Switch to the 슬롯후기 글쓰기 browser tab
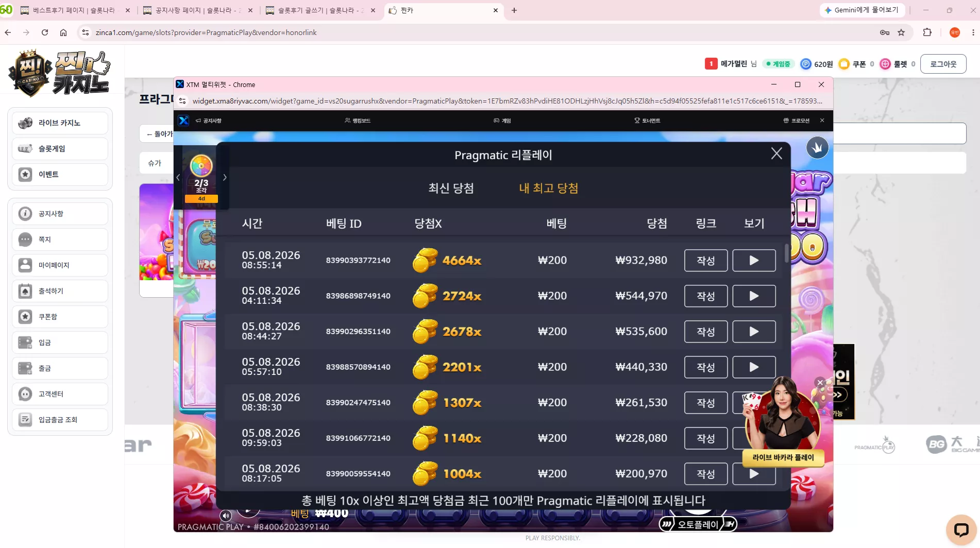The width and height of the screenshot is (980, 548). click(315, 10)
